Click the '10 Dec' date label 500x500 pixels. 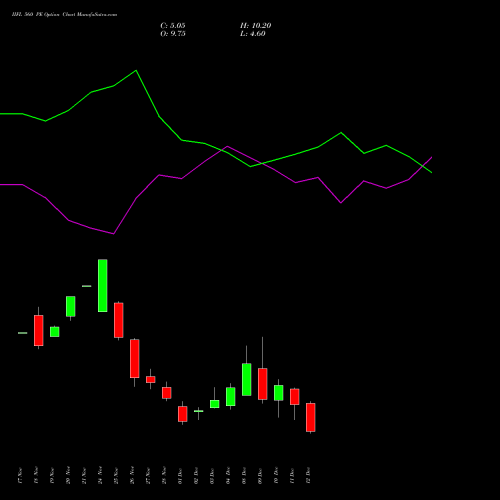tap(276, 475)
